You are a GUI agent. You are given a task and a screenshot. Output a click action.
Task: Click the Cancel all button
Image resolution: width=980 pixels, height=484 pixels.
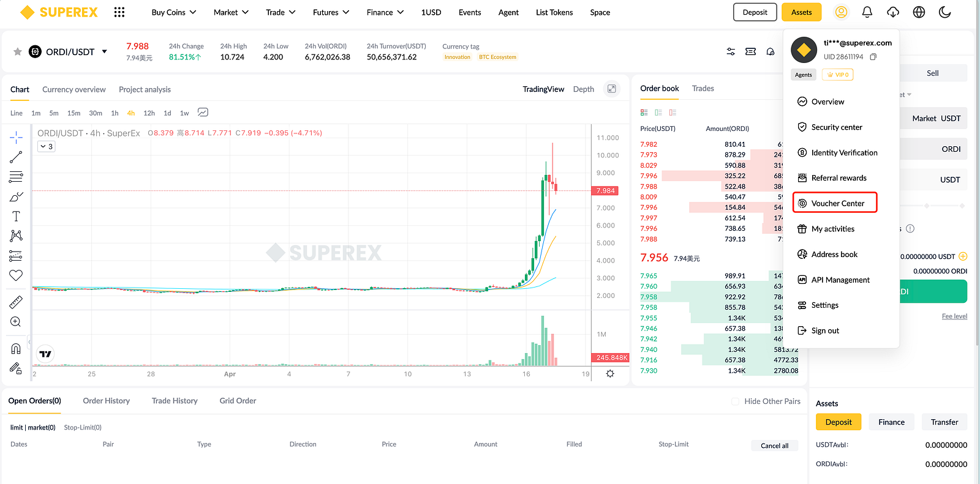tap(774, 445)
